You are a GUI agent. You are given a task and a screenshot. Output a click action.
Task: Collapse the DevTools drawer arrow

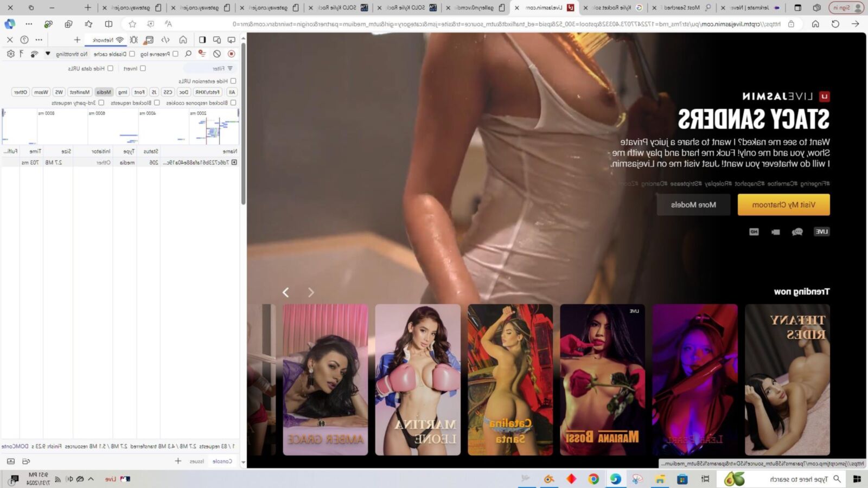(11, 461)
